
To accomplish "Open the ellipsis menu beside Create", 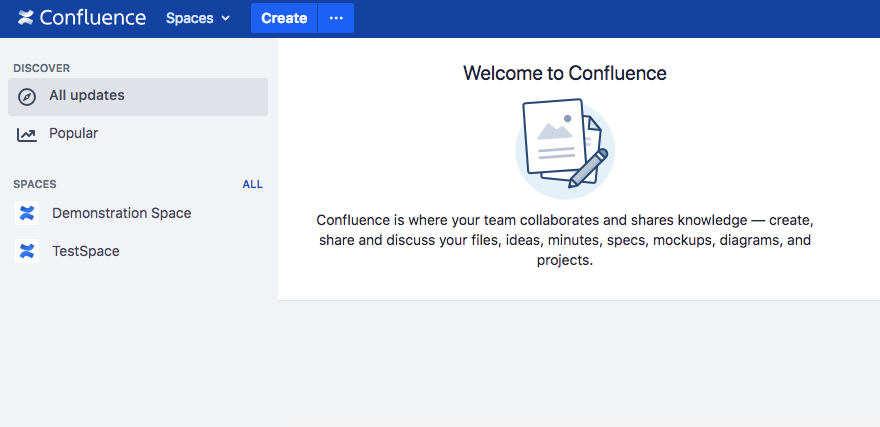I will point(336,18).
